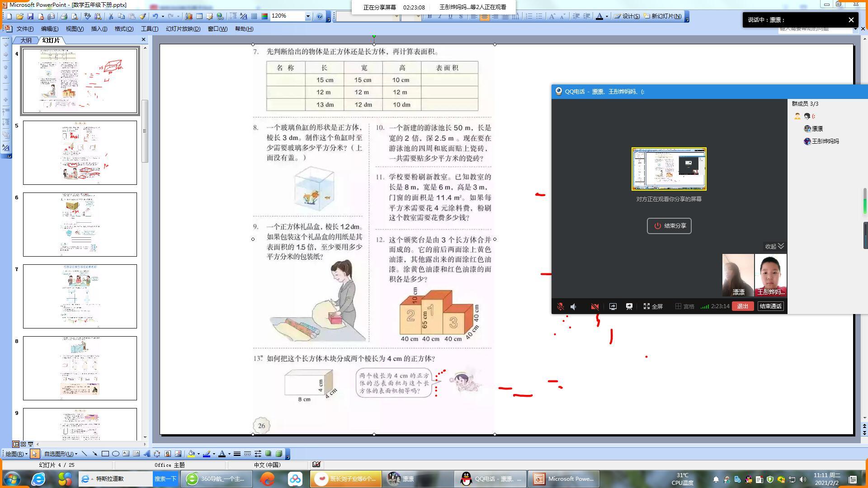The image size is (868, 488).
Task: Open the 幻灯片放映 menu
Action: [x=183, y=28]
